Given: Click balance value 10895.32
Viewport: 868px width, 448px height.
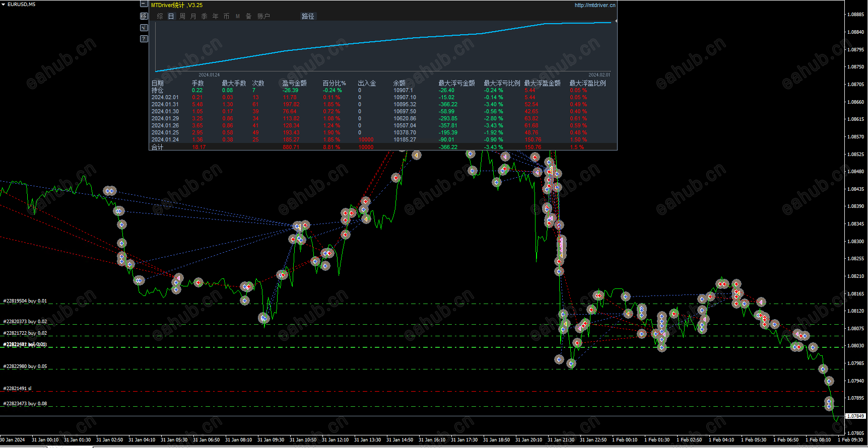Looking at the screenshot, I should click(x=405, y=105).
